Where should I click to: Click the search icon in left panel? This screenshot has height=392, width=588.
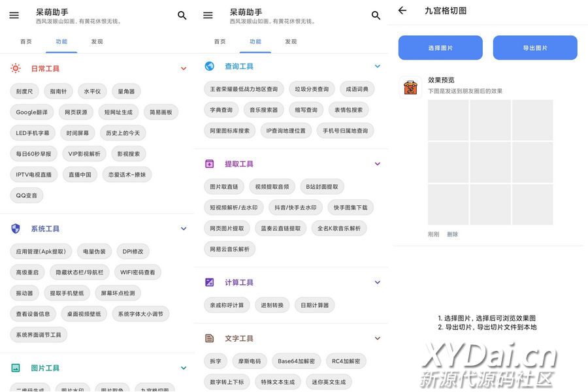click(182, 15)
